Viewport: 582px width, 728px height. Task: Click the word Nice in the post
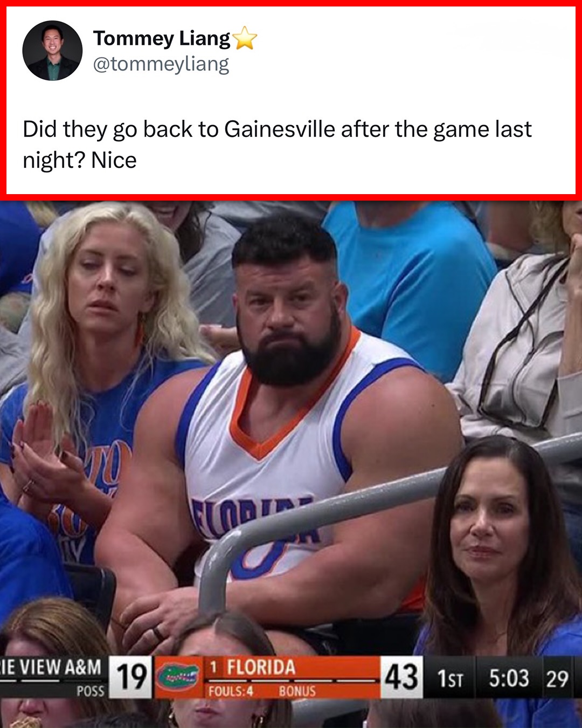pyautogui.click(x=114, y=160)
